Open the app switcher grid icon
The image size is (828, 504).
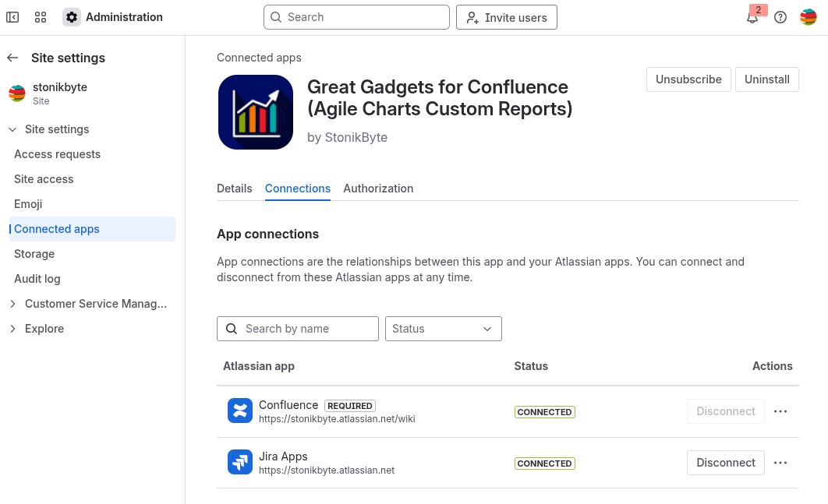tap(41, 17)
